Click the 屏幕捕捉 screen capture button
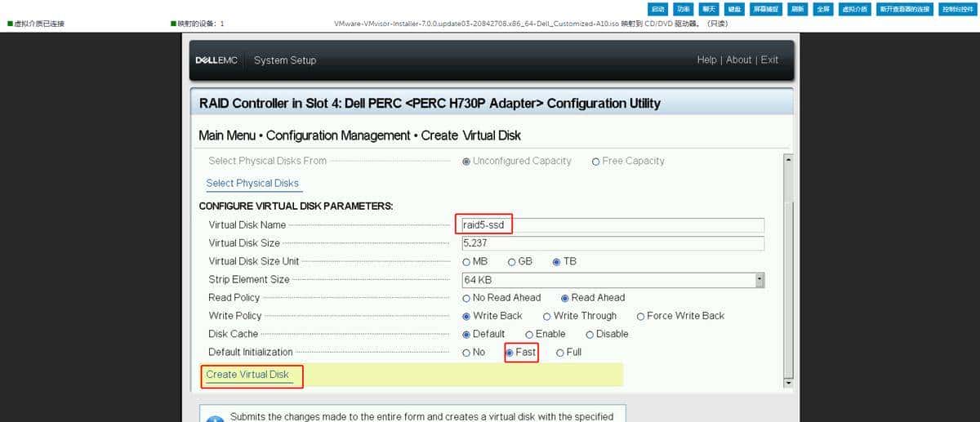Viewport: 980px width, 422px height. click(767, 9)
